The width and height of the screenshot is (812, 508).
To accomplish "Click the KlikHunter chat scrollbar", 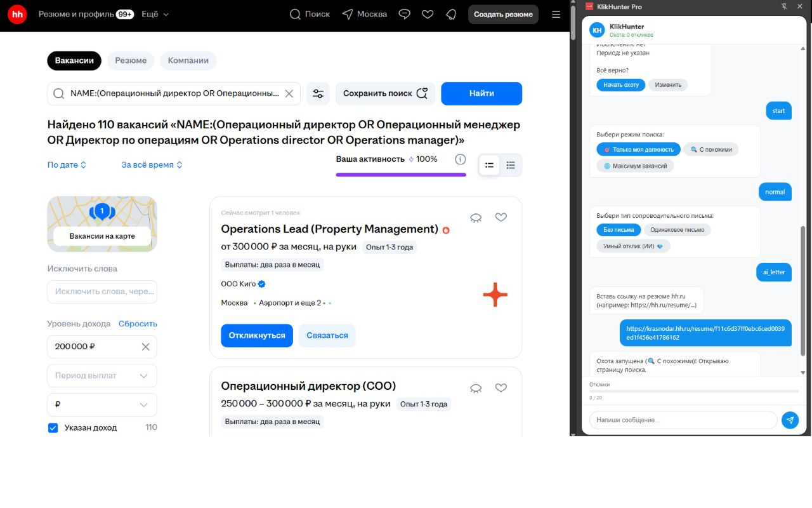I will pos(804,290).
